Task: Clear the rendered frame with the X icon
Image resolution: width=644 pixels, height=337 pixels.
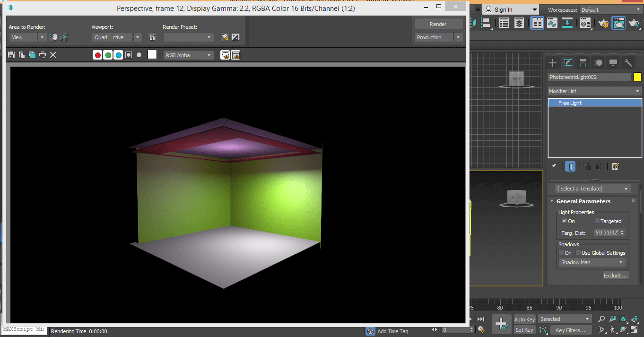Action: click(53, 55)
